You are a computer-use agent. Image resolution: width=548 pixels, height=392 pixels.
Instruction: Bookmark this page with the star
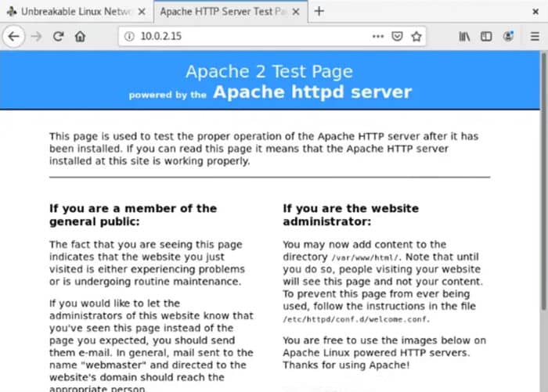point(416,36)
